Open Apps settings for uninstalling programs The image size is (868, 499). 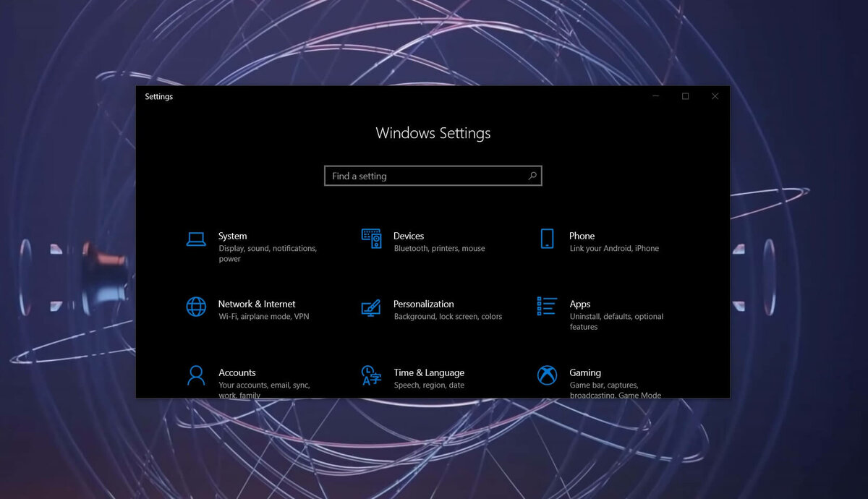[x=580, y=304]
